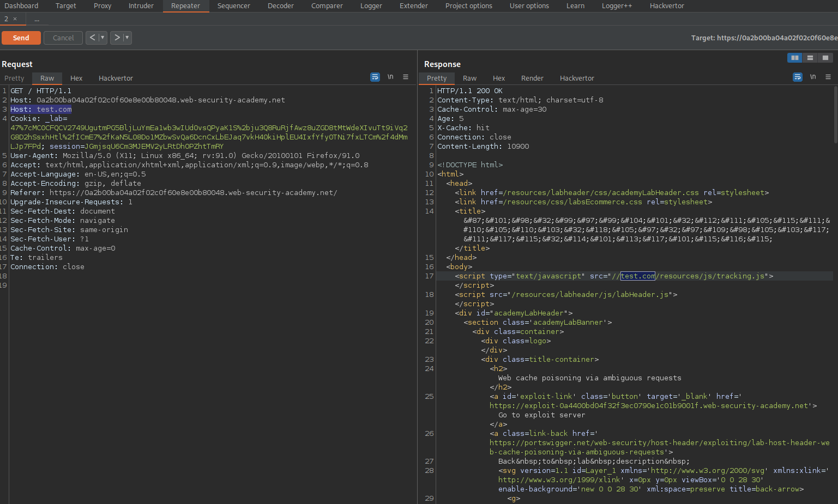Open Request Hackvertor view tab
Screen dimensions: 838x504
[116, 78]
